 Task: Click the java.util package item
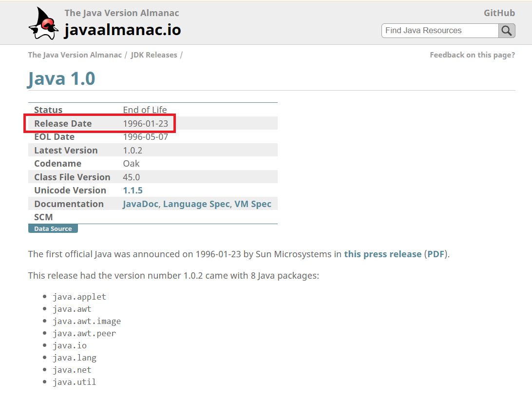pyautogui.click(x=75, y=382)
